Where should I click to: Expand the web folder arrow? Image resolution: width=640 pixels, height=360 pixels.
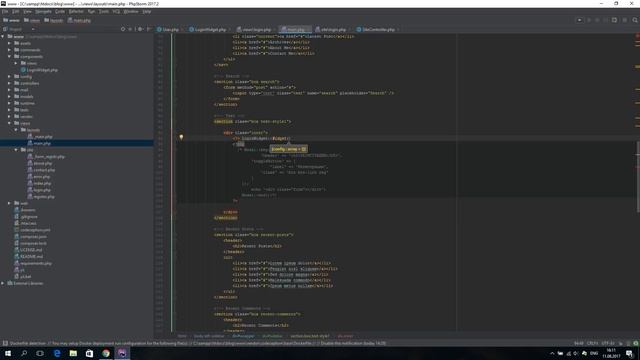[9, 203]
